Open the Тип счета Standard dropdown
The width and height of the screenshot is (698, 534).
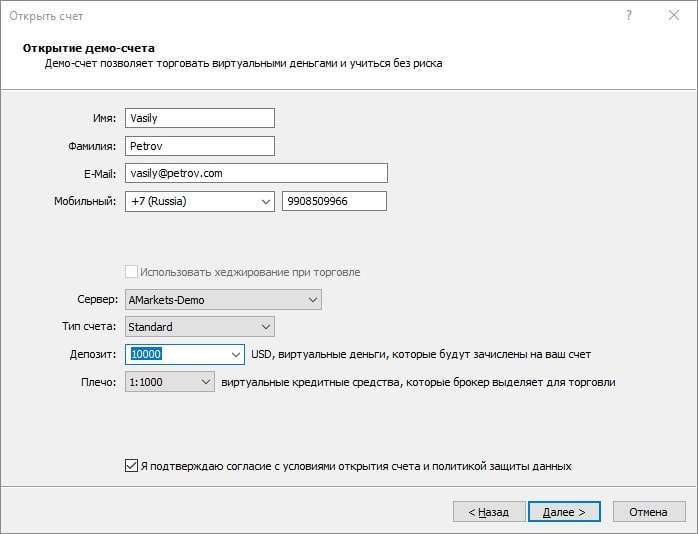coord(200,327)
